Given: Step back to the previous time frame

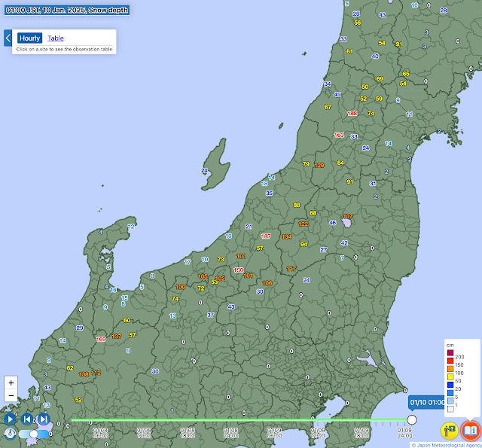Looking at the screenshot, I should pyautogui.click(x=27, y=419).
